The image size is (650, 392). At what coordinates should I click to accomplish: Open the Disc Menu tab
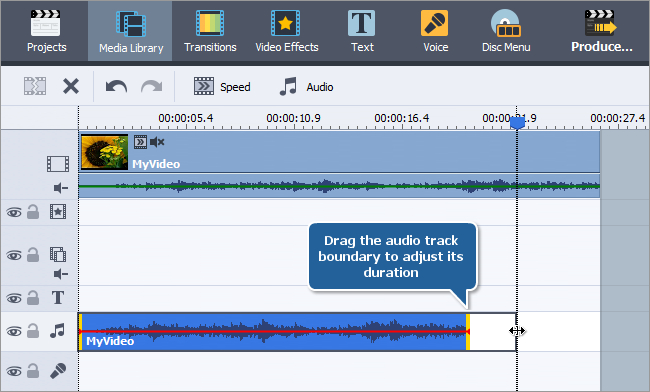click(506, 31)
